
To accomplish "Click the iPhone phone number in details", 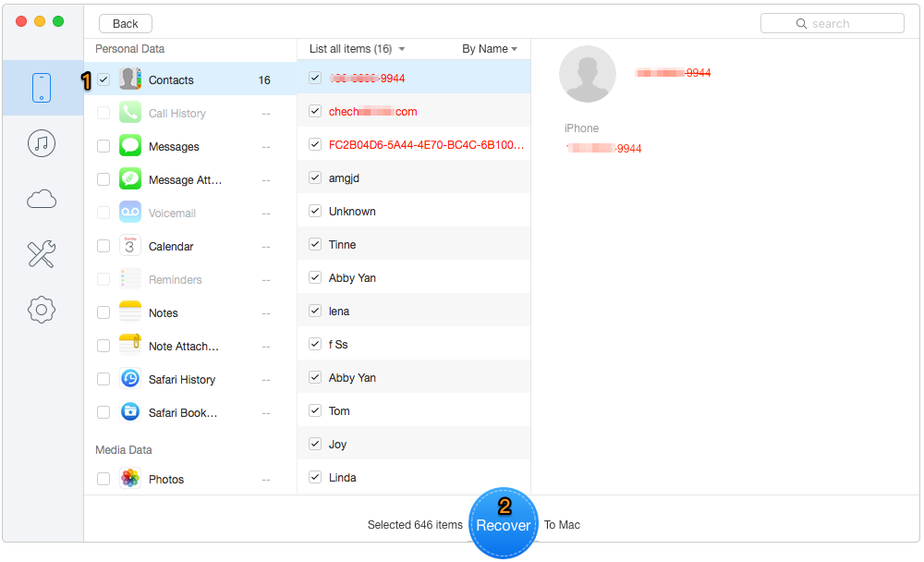I will click(x=603, y=149).
